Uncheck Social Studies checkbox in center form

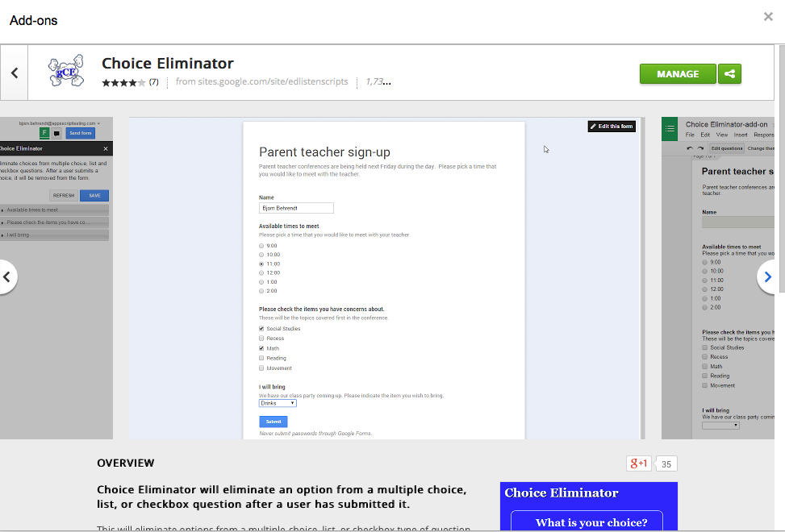coord(261,329)
